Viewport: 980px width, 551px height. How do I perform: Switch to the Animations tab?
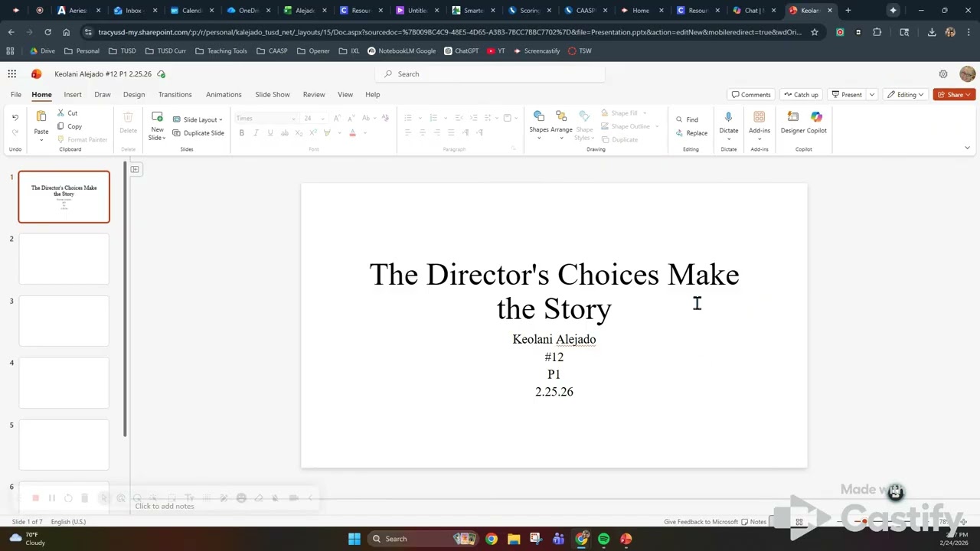coord(224,95)
